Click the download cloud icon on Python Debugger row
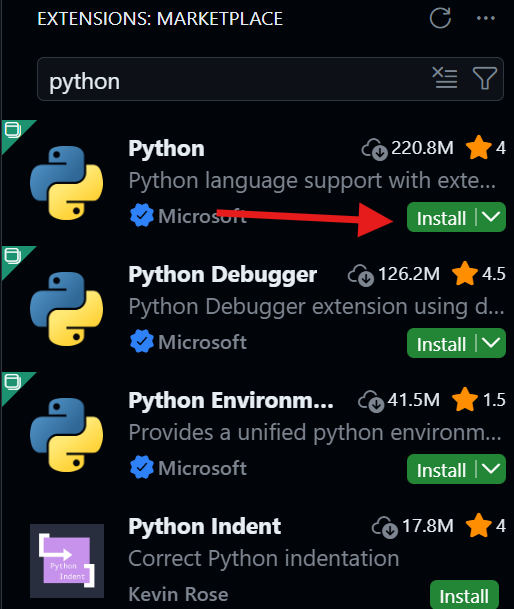 pos(361,275)
